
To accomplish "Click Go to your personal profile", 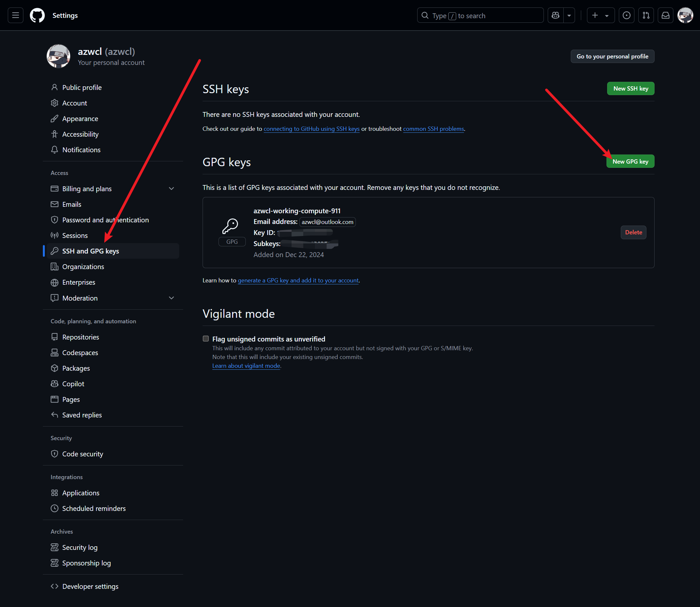I will tap(612, 56).
